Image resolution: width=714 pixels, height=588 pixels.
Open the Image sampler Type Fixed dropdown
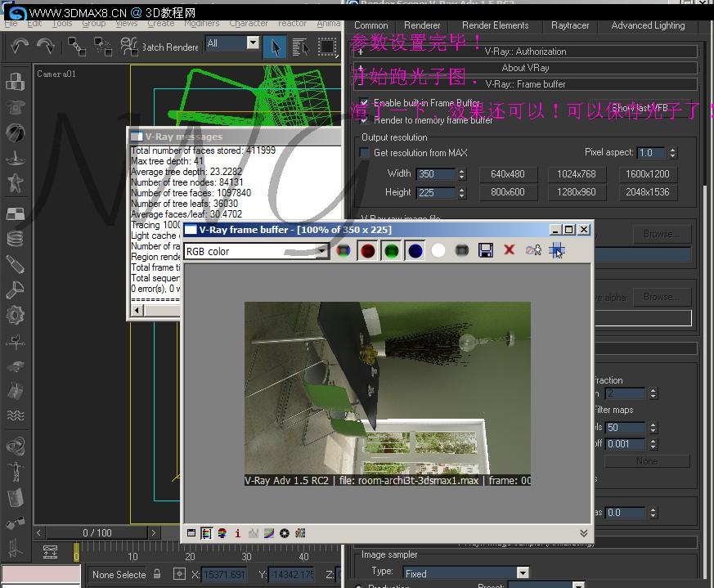(523, 572)
